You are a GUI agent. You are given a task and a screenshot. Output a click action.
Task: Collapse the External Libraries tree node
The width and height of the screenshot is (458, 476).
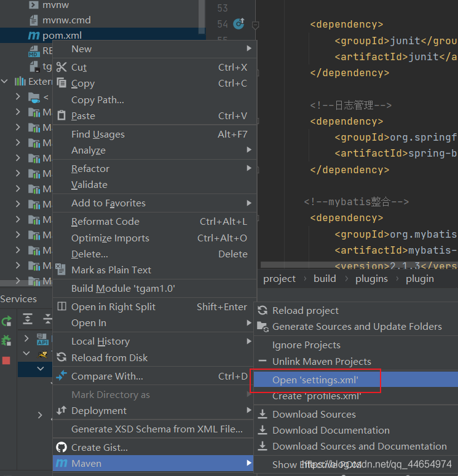tap(6, 81)
